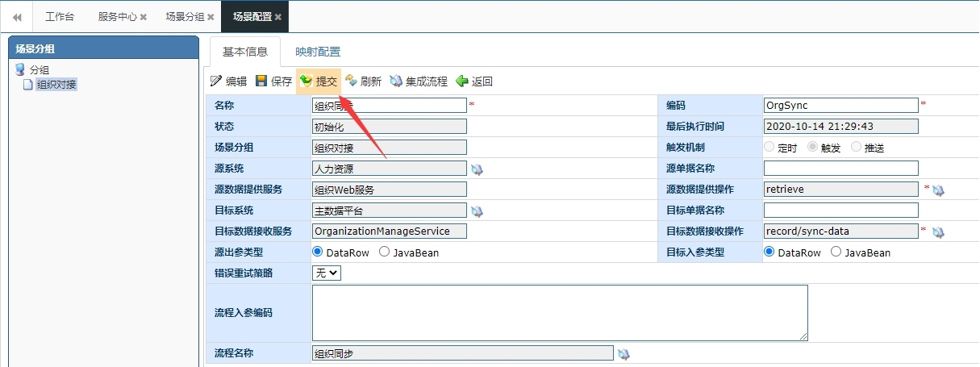980x367 pixels.
Task: Click the 流程名称 field showing 组织同步
Action: point(463,352)
